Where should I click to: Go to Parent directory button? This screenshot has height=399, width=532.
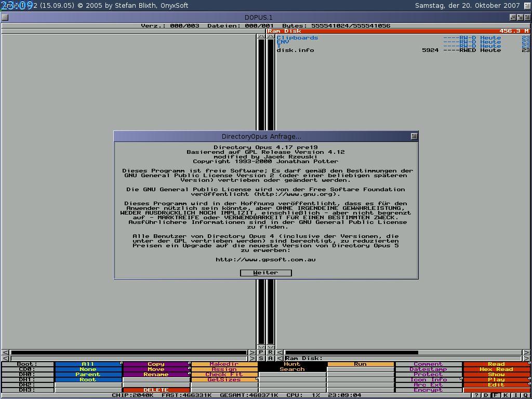click(88, 375)
